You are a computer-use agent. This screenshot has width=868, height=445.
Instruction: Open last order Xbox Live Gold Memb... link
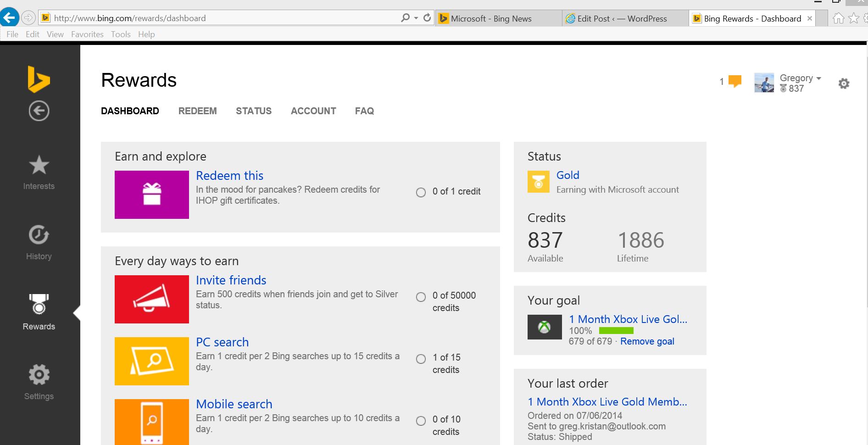[607, 402]
